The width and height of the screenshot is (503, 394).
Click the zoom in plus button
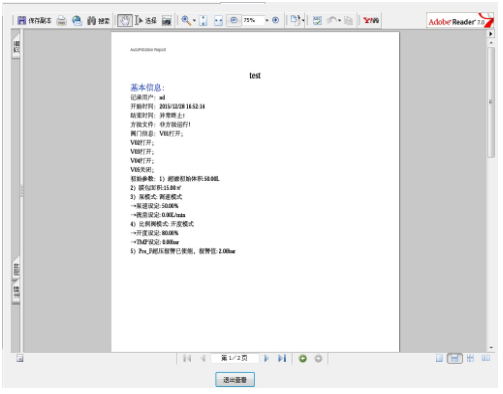click(x=275, y=20)
